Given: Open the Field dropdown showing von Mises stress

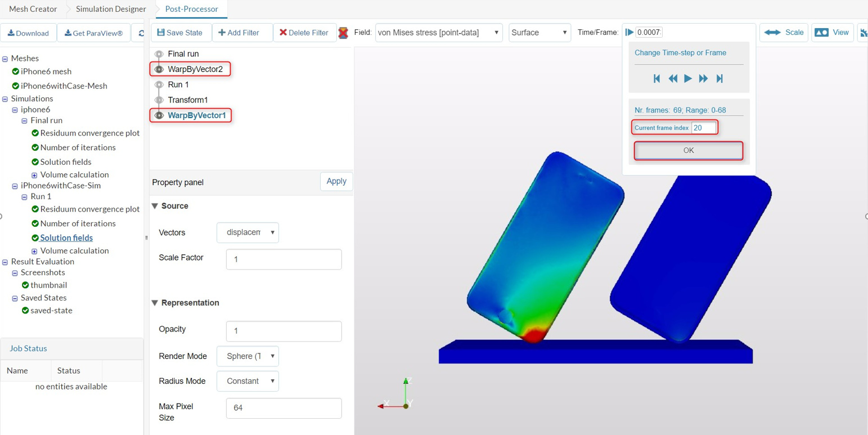Looking at the screenshot, I should (x=439, y=33).
